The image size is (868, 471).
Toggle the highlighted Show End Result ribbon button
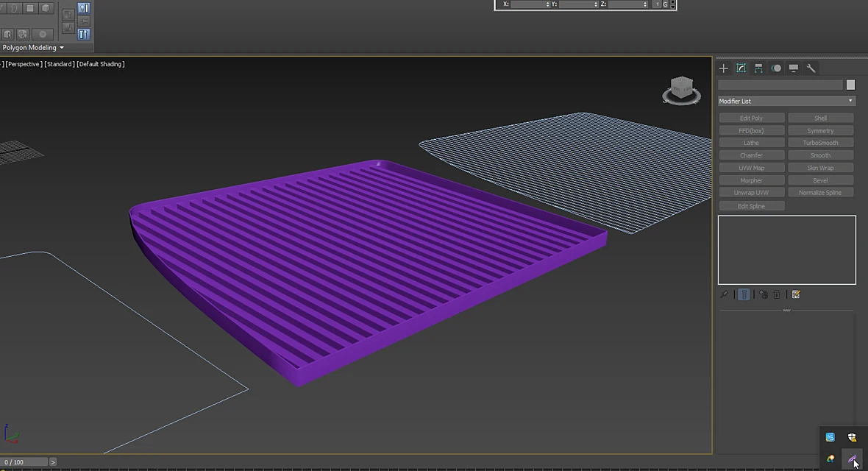click(84, 35)
